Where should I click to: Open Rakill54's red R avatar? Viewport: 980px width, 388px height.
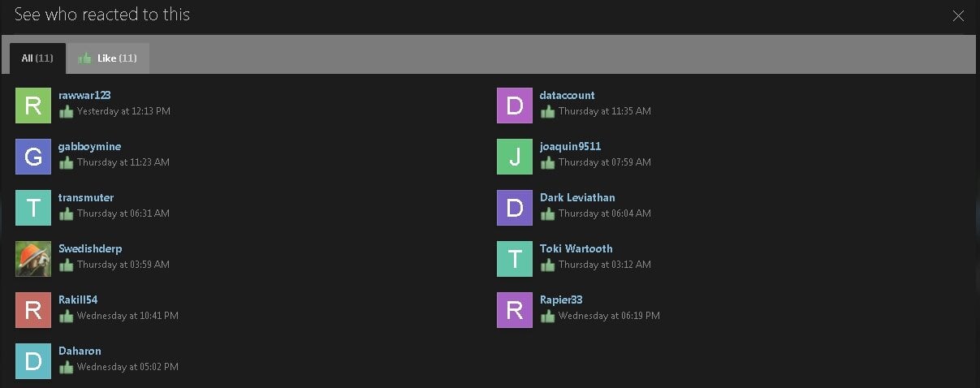pyautogui.click(x=33, y=310)
